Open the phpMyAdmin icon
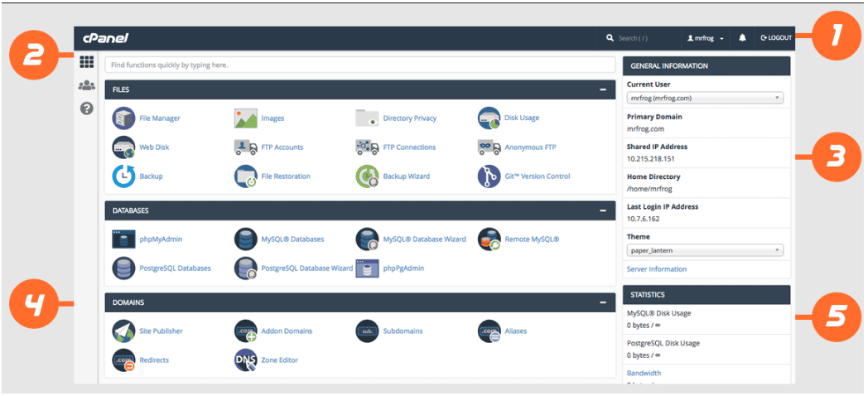 (x=123, y=239)
